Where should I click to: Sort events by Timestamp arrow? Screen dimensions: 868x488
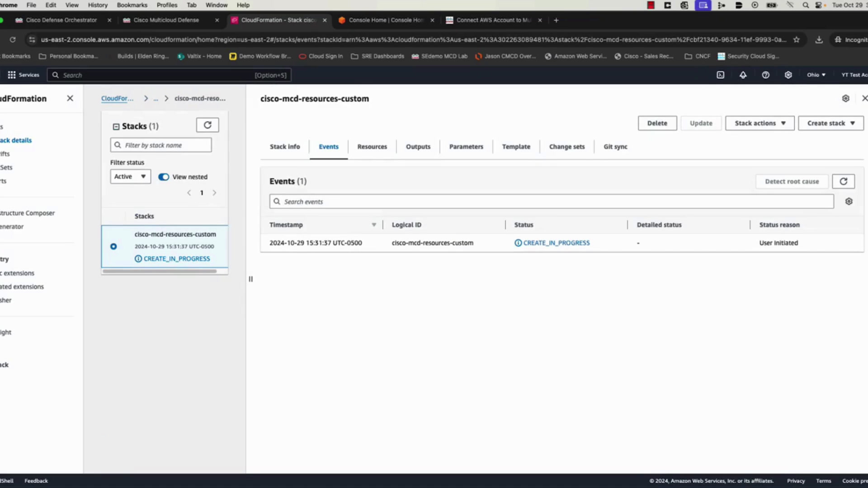coord(374,225)
